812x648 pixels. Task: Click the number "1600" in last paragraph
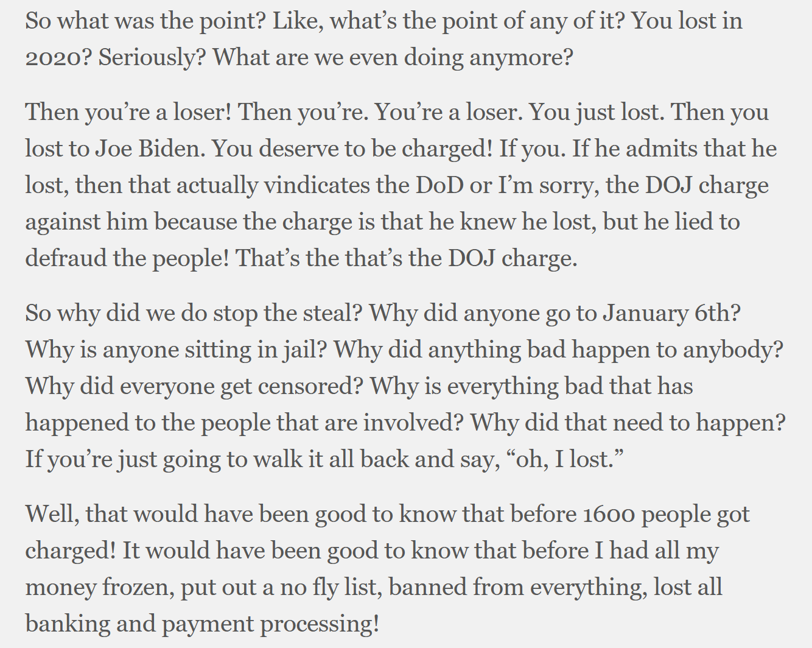coord(609,515)
